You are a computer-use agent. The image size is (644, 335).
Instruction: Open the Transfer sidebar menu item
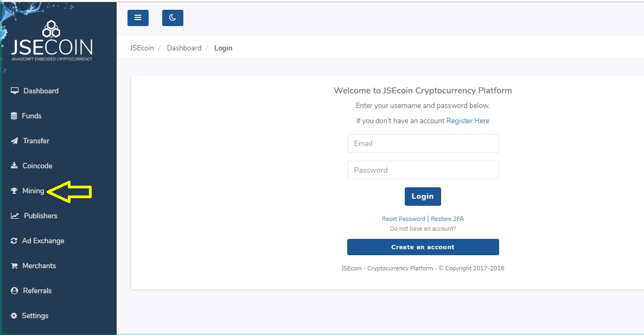point(36,141)
